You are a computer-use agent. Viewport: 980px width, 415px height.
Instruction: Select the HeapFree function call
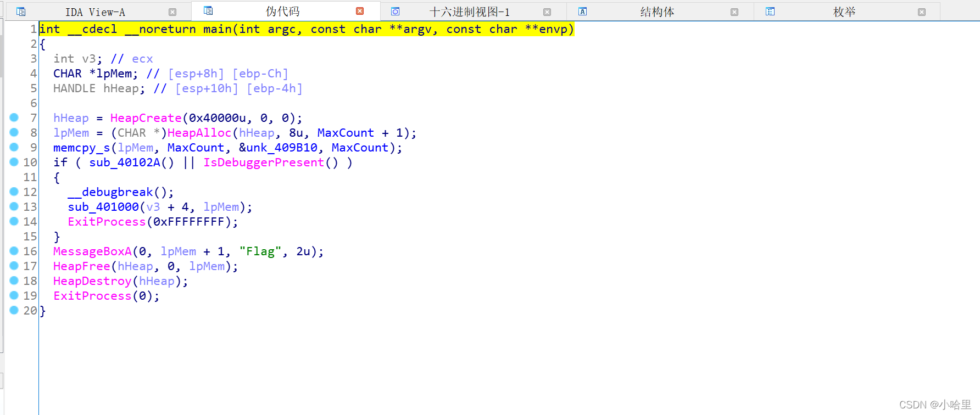pos(82,266)
